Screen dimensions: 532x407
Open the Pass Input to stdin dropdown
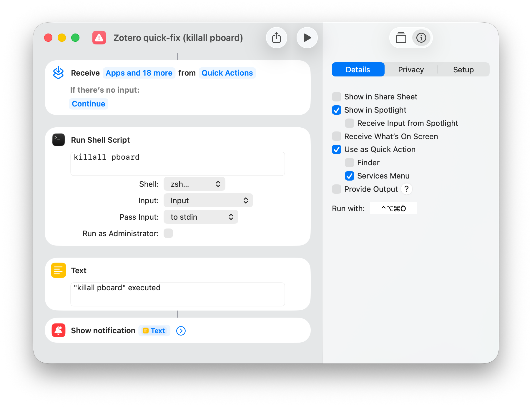click(201, 217)
